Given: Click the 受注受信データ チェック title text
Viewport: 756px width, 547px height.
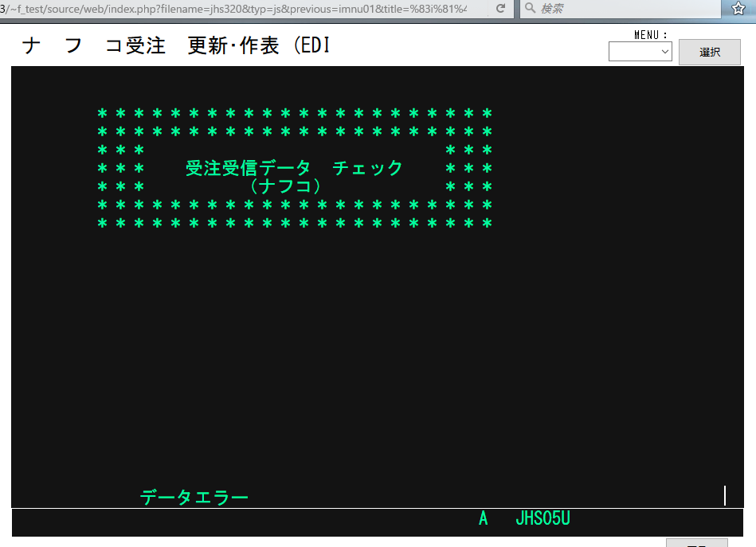Looking at the screenshot, I should [294, 168].
